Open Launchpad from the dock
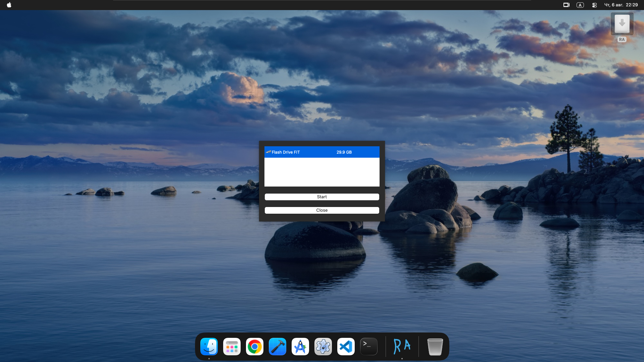The width and height of the screenshot is (644, 362). click(232, 347)
